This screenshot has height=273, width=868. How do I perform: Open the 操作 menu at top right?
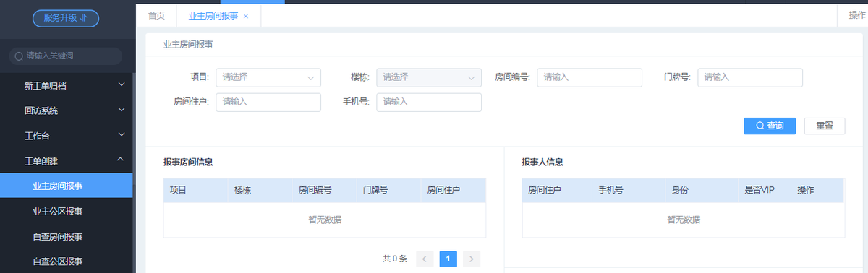pyautogui.click(x=857, y=15)
